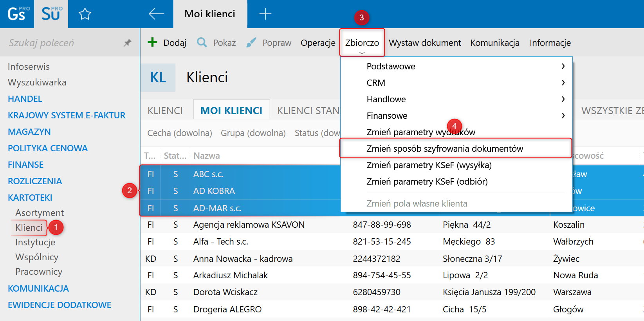Open Pracownicy under KARTOTEKI
The image size is (644, 321).
39,272
